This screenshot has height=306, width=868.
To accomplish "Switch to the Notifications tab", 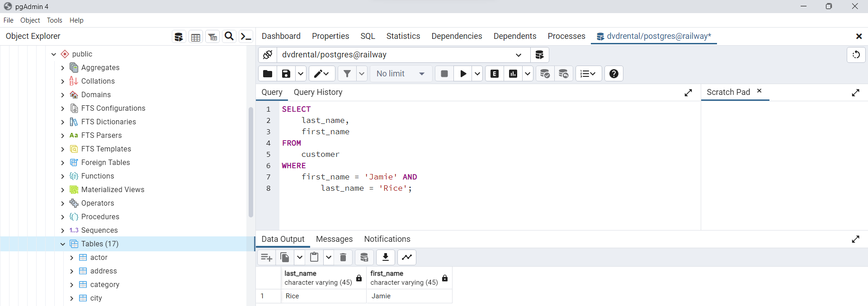I will click(x=387, y=239).
